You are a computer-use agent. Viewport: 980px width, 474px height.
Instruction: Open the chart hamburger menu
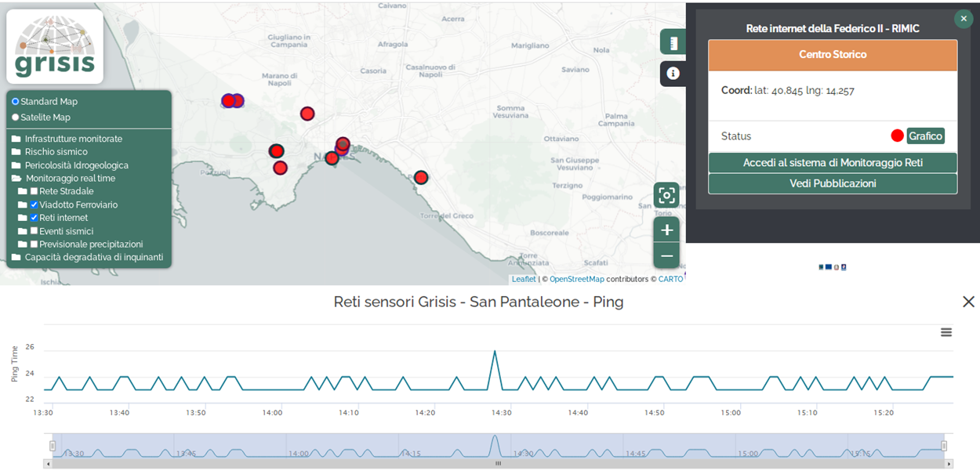click(946, 332)
